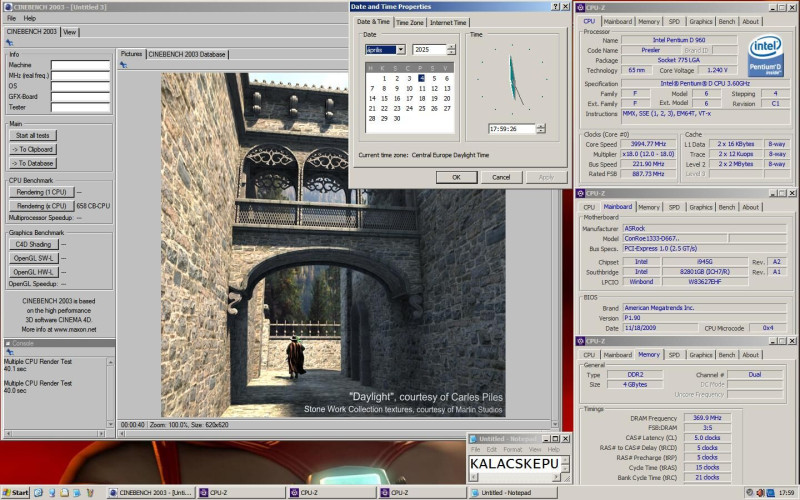Screen dimensions: 800x500
Task: Click the KALACSKEPU text in Notepad
Action: tap(514, 463)
